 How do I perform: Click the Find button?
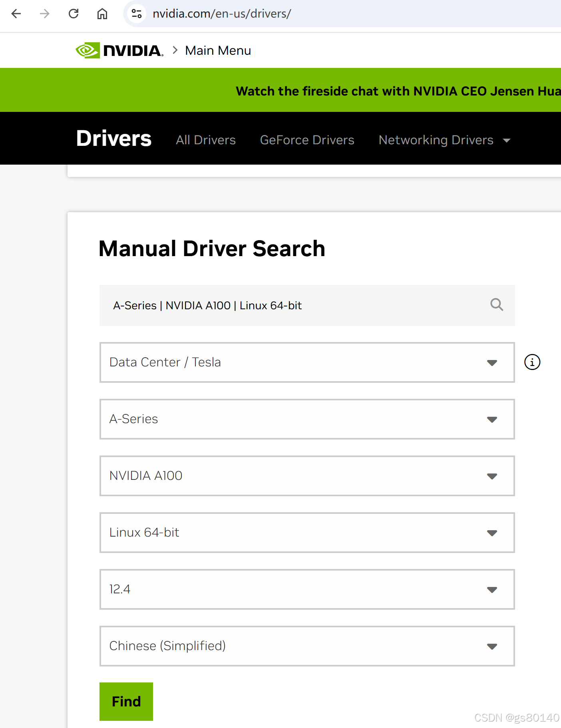[x=126, y=702]
